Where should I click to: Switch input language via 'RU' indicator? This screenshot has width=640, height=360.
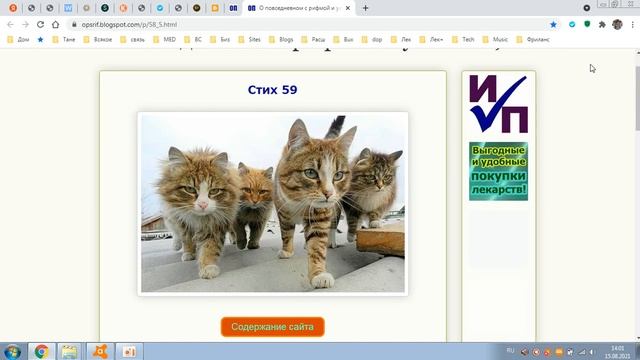coord(510,351)
